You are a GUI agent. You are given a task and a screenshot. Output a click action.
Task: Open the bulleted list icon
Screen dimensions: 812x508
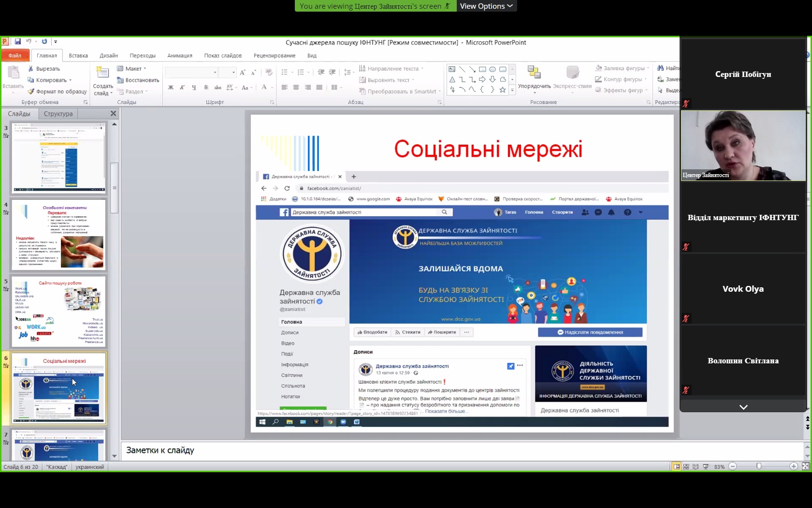(285, 72)
